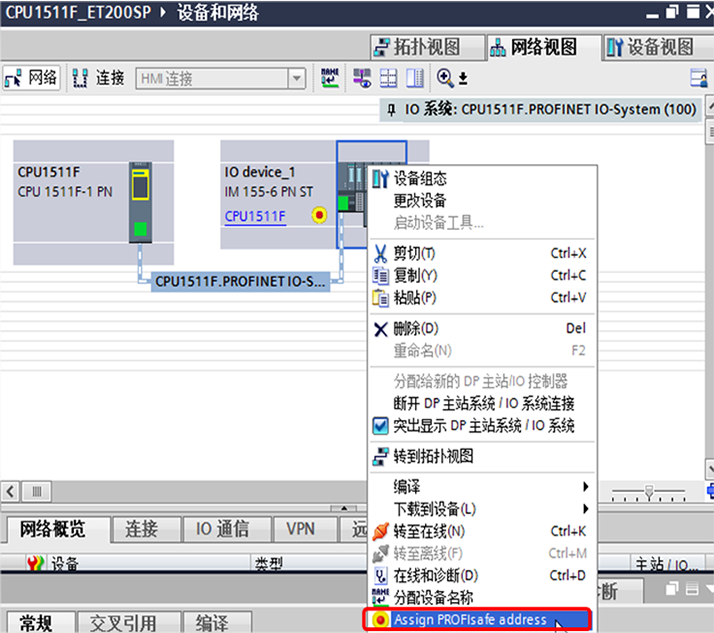Click the copy icon next to 复制
Screen dimensions: 714x633
point(380,276)
